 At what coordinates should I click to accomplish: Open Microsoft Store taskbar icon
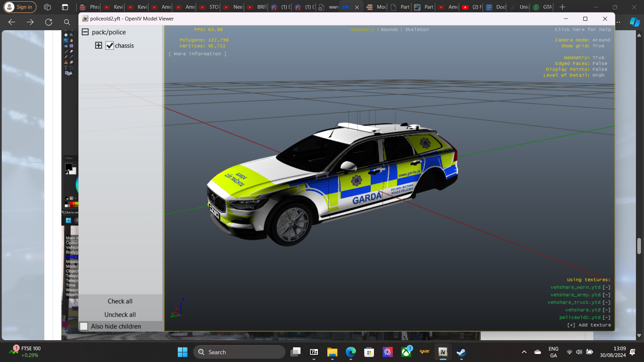click(x=369, y=352)
